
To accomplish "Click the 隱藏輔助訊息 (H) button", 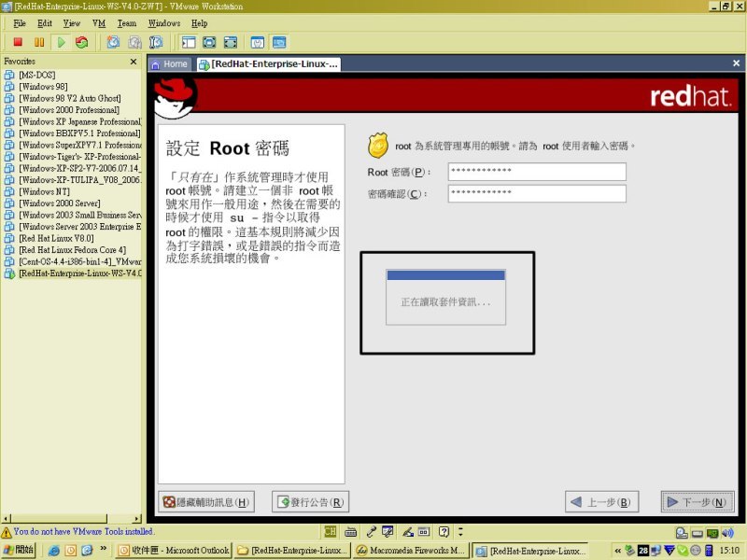I will (x=206, y=502).
